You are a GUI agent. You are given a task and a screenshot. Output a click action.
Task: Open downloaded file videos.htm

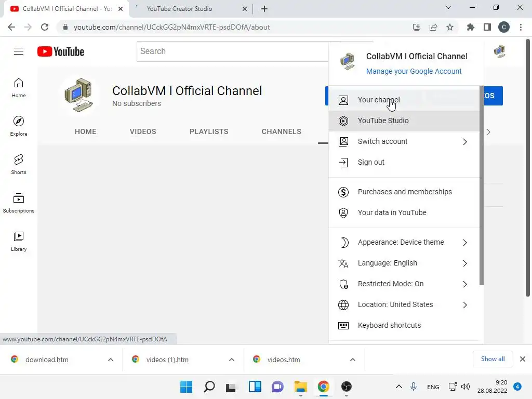(x=284, y=360)
